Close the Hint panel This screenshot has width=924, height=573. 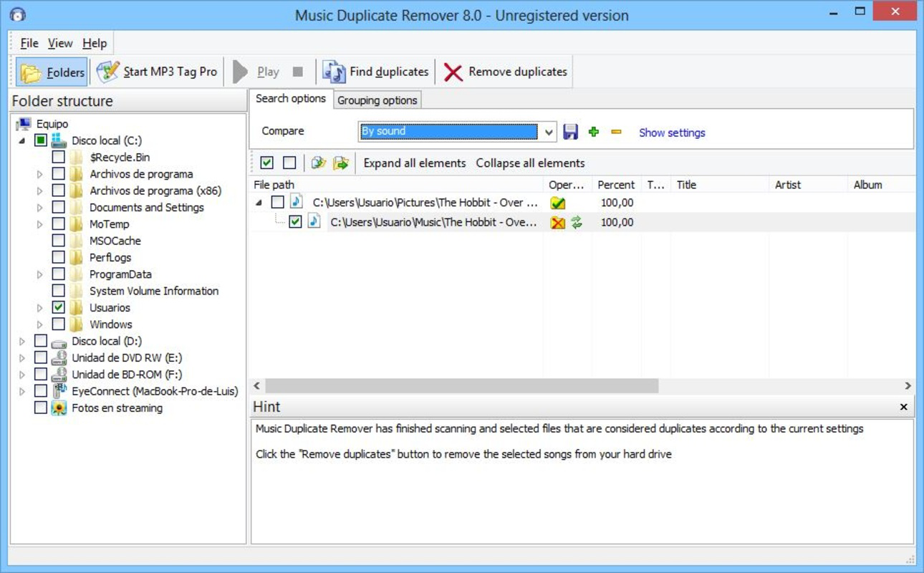(904, 407)
